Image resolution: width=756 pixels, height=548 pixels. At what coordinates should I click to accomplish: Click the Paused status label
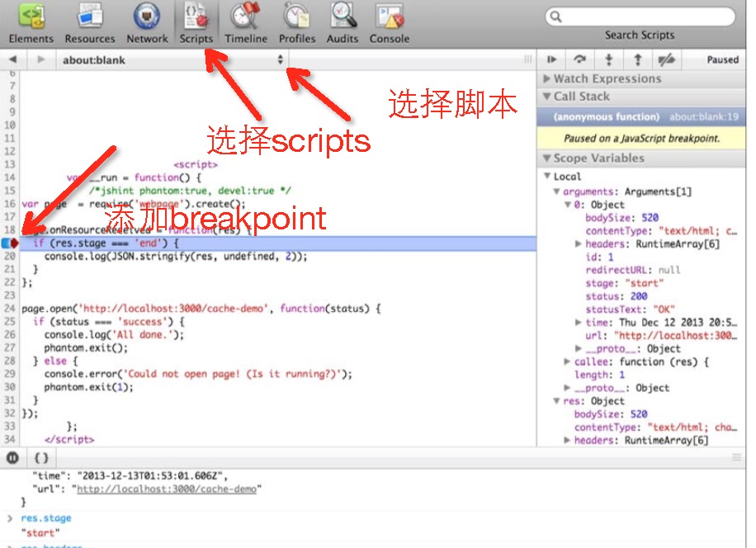[x=723, y=59]
